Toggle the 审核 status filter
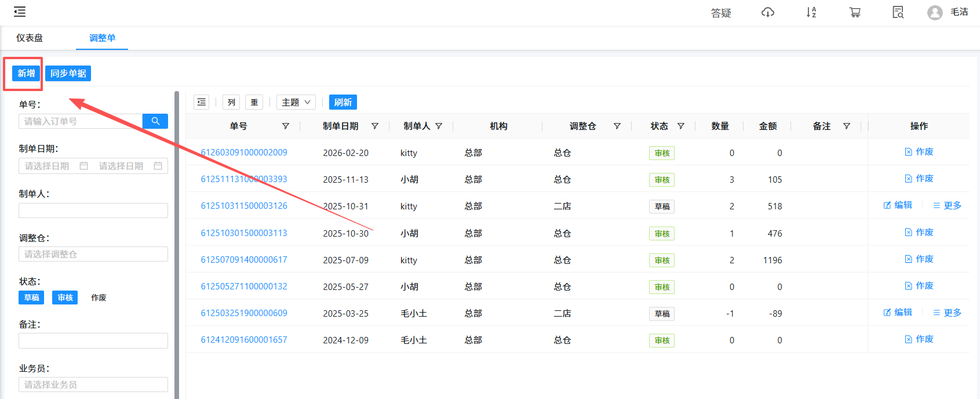This screenshot has width=980, height=399. pos(65,298)
